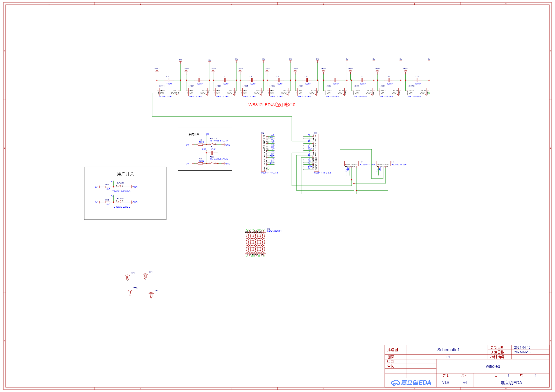Screen dimensions: 555x392
Task: Click the 'PZ254-1-15-Z-8.5' label under H3
Action: coord(270,173)
